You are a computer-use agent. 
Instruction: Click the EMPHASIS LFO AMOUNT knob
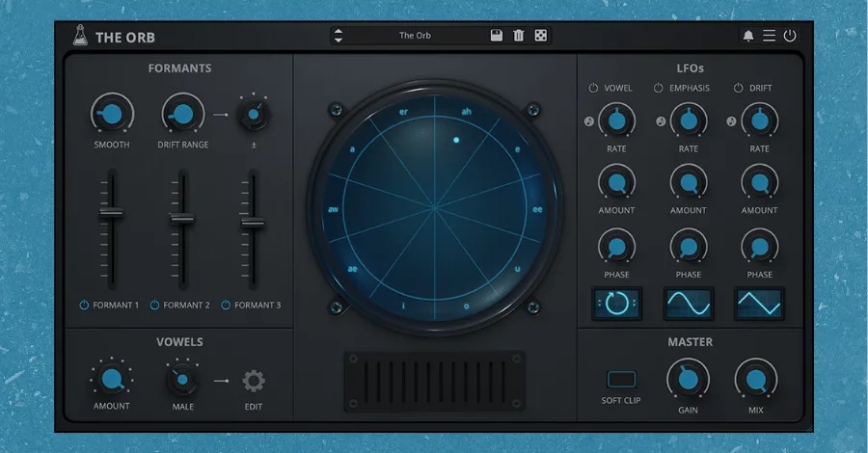pos(689,182)
